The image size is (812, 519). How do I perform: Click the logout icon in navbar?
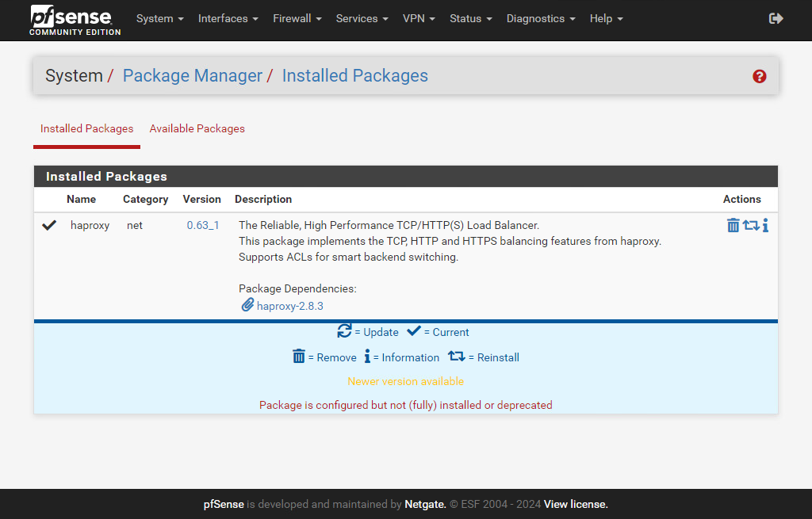(x=776, y=19)
